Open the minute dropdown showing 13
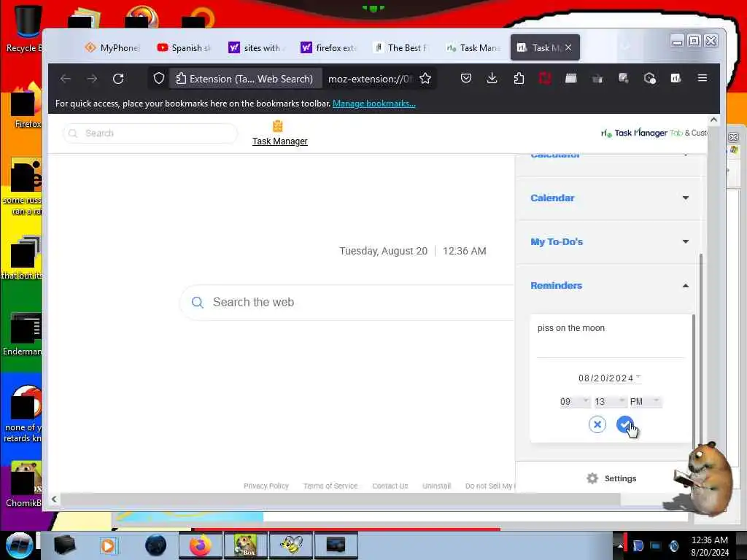 pyautogui.click(x=610, y=402)
